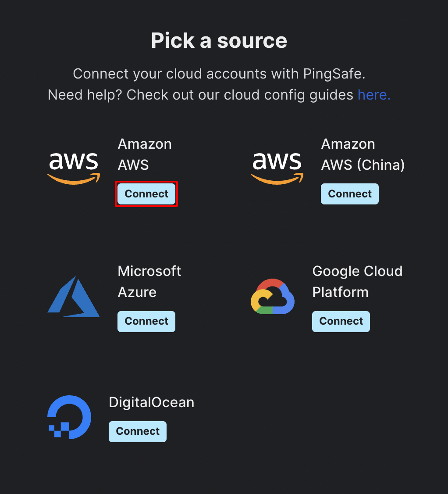Viewport: 448px width, 494px height.
Task: Select the Google Cloud Platform logo
Action: point(273,297)
